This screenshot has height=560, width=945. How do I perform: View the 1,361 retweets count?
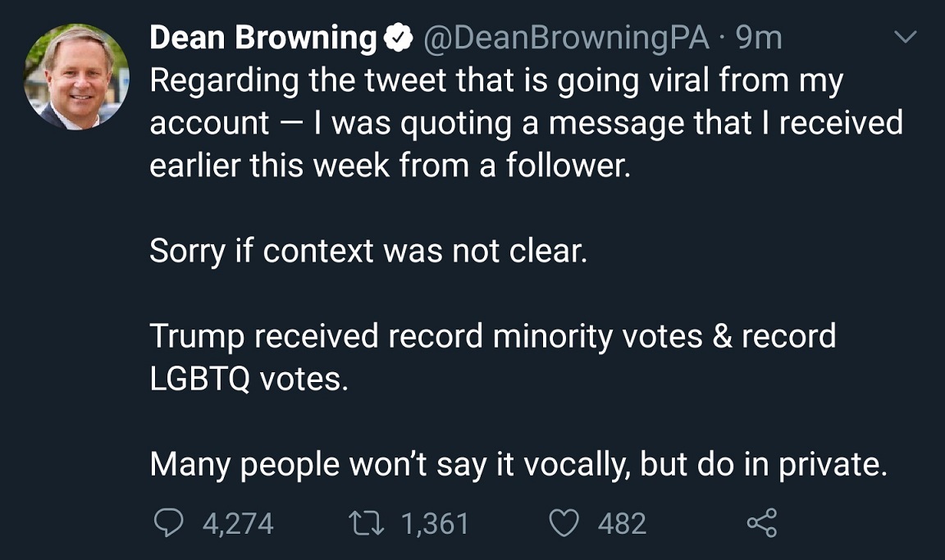[x=435, y=523]
